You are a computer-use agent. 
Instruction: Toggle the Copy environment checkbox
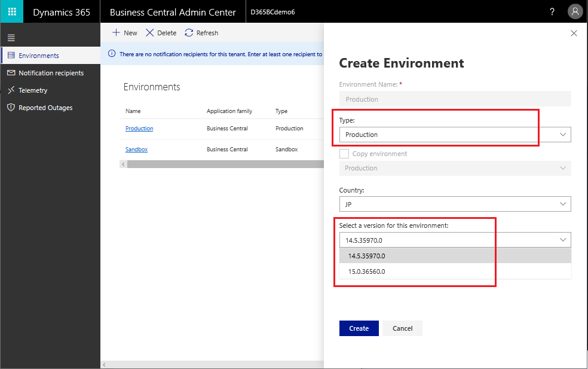coord(344,154)
